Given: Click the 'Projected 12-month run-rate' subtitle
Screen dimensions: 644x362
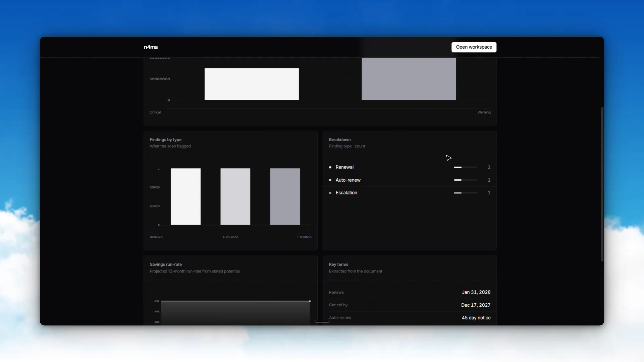Looking at the screenshot, I should click(x=195, y=271).
